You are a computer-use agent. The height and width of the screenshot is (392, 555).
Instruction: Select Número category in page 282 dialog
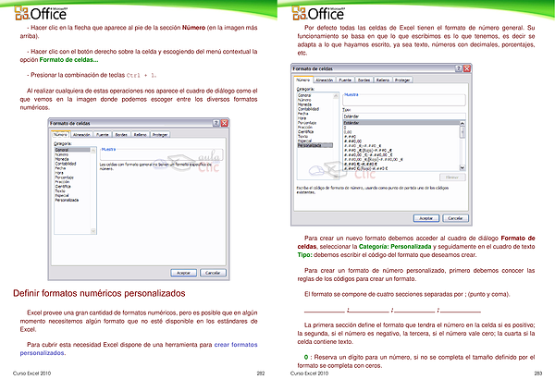pos(62,154)
